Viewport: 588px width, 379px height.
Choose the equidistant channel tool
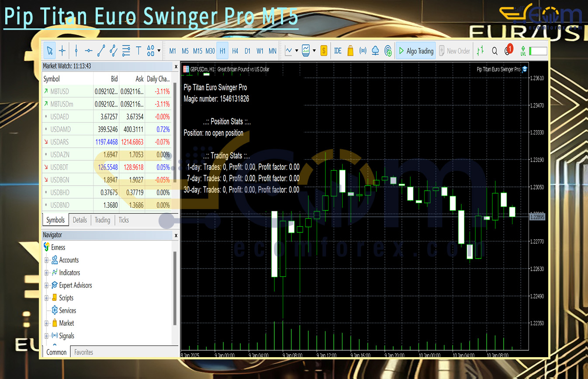click(x=114, y=51)
